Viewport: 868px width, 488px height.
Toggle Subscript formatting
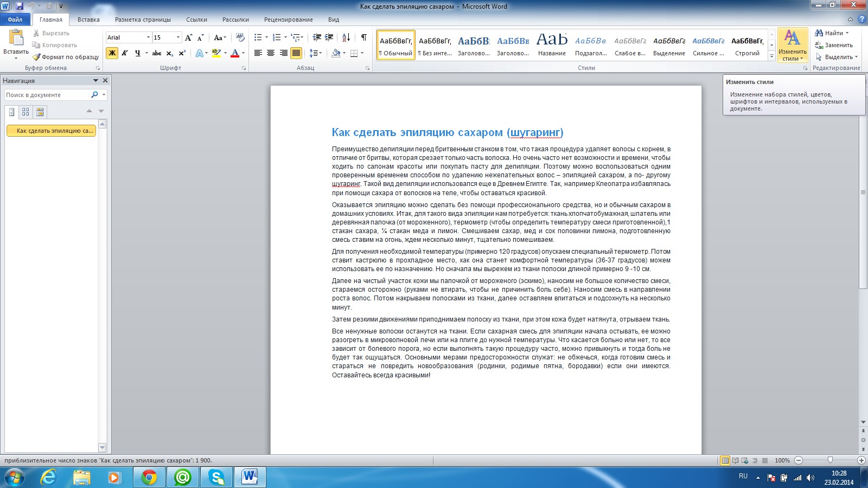click(169, 53)
